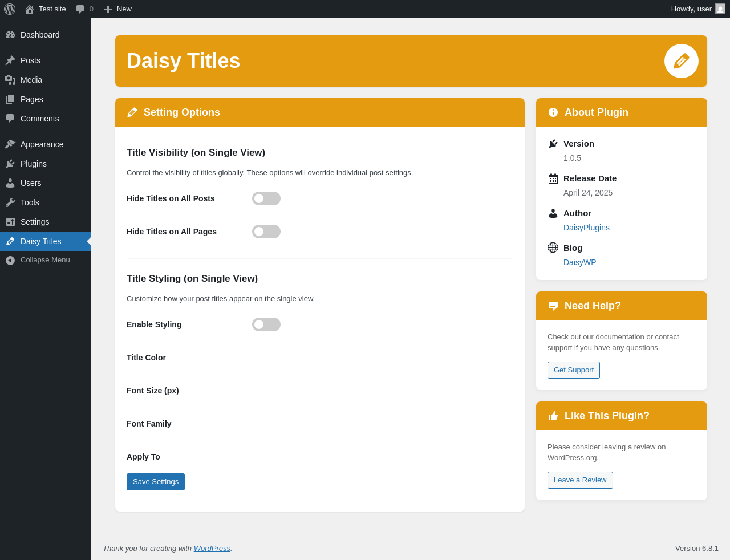Open the New content menu
730x560 pixels.
coord(118,9)
